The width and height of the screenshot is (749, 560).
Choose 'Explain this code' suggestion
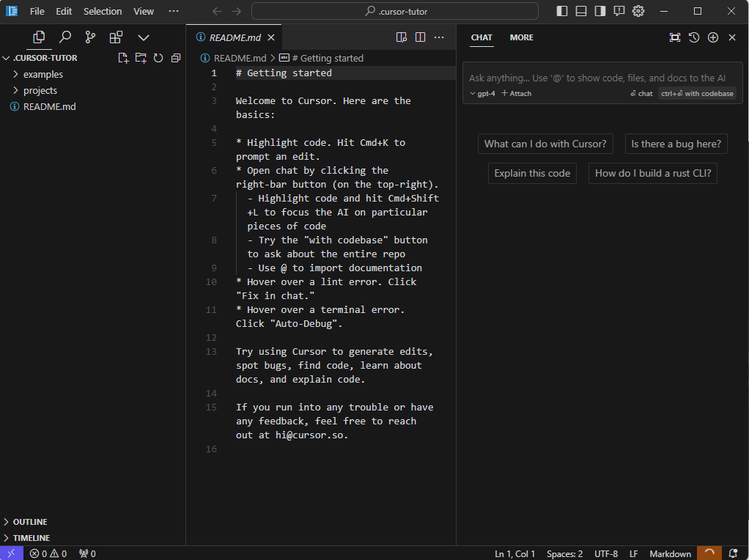[x=532, y=173]
